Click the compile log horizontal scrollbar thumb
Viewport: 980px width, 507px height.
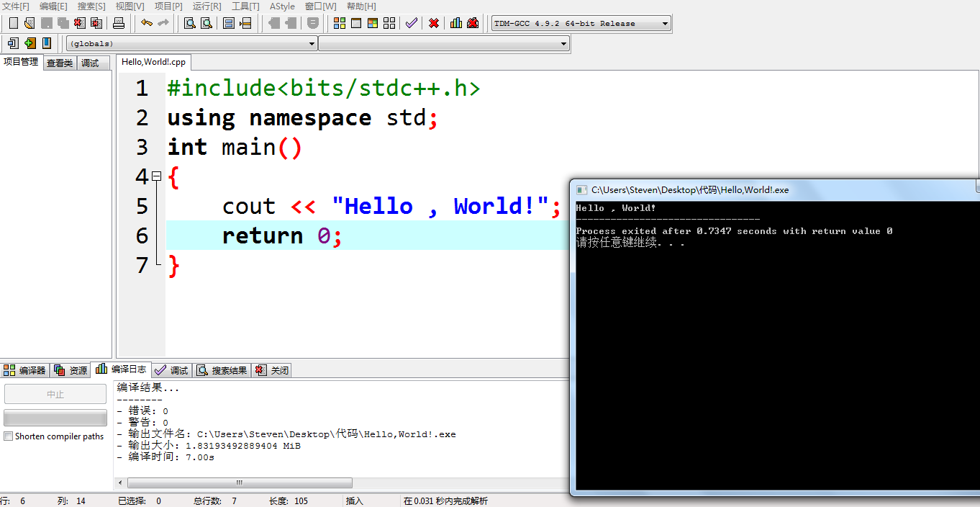[x=240, y=483]
